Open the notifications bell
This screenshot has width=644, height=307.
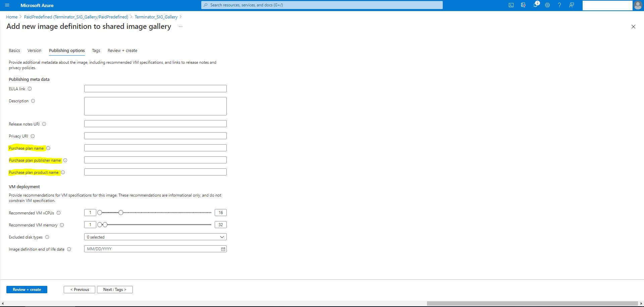point(535,5)
